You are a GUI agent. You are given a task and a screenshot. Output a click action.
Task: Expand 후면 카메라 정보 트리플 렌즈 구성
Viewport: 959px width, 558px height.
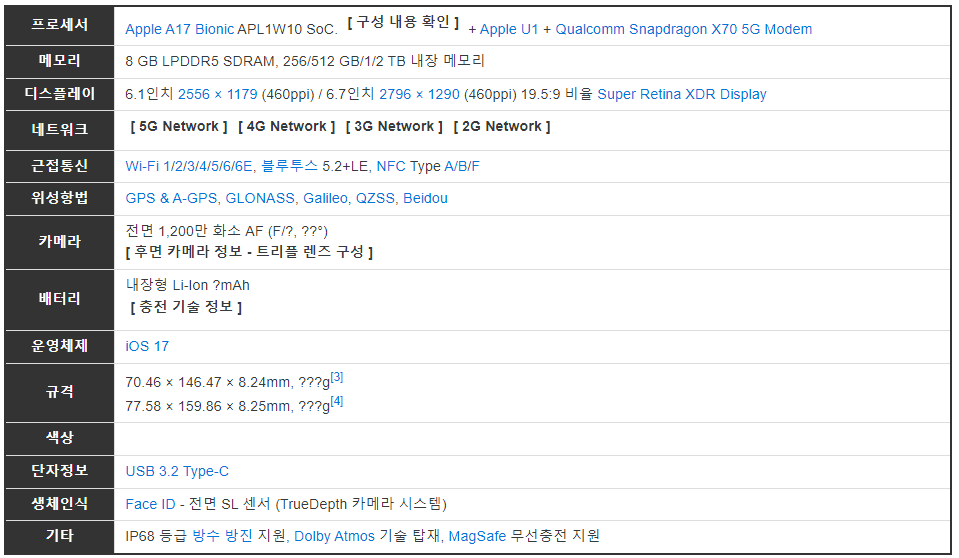[250, 252]
